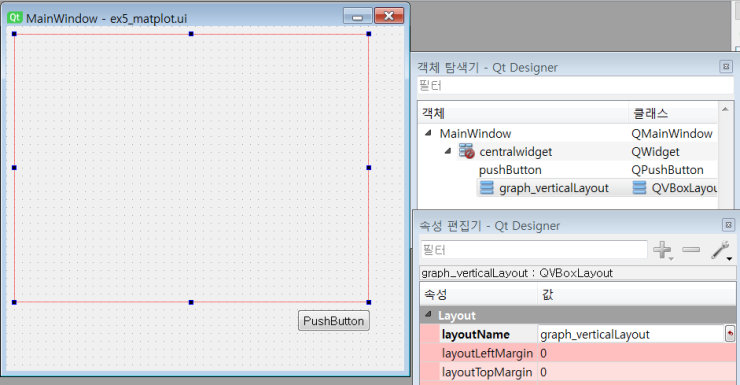Minimize the ex5_matplot.ui form window

[358, 16]
